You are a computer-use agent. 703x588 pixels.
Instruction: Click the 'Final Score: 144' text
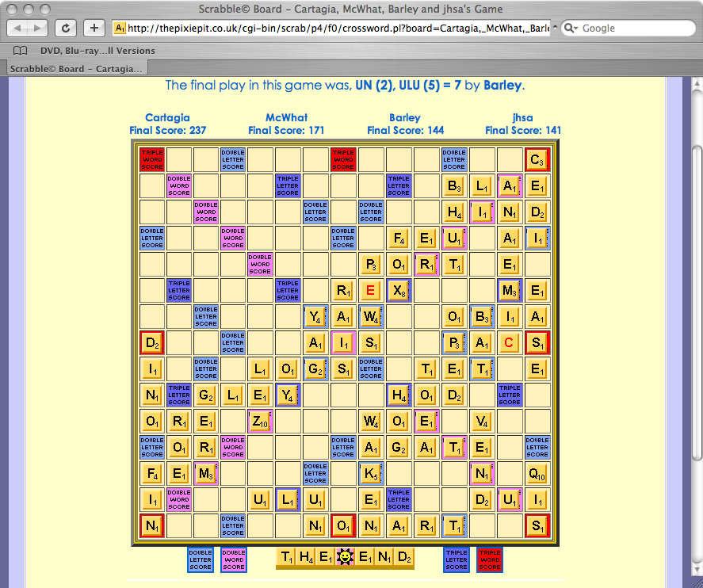pyautogui.click(x=405, y=131)
